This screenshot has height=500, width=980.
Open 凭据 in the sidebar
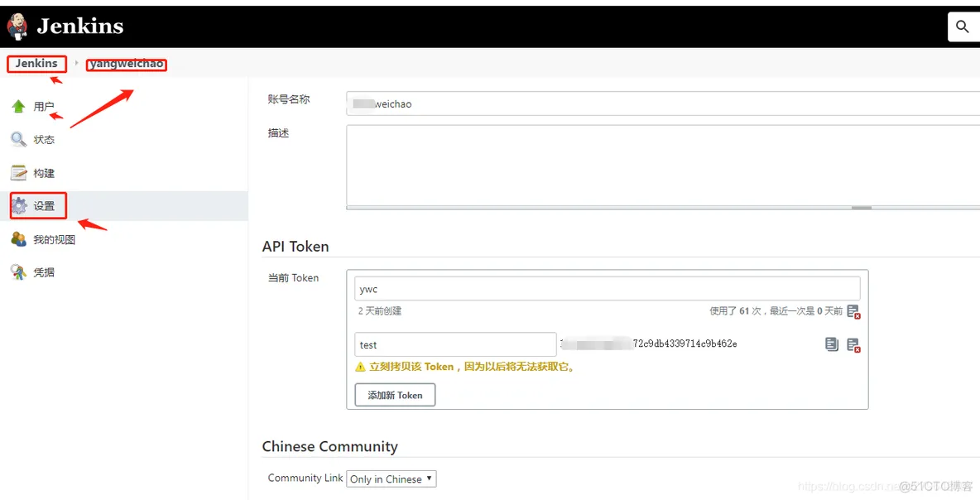44,272
